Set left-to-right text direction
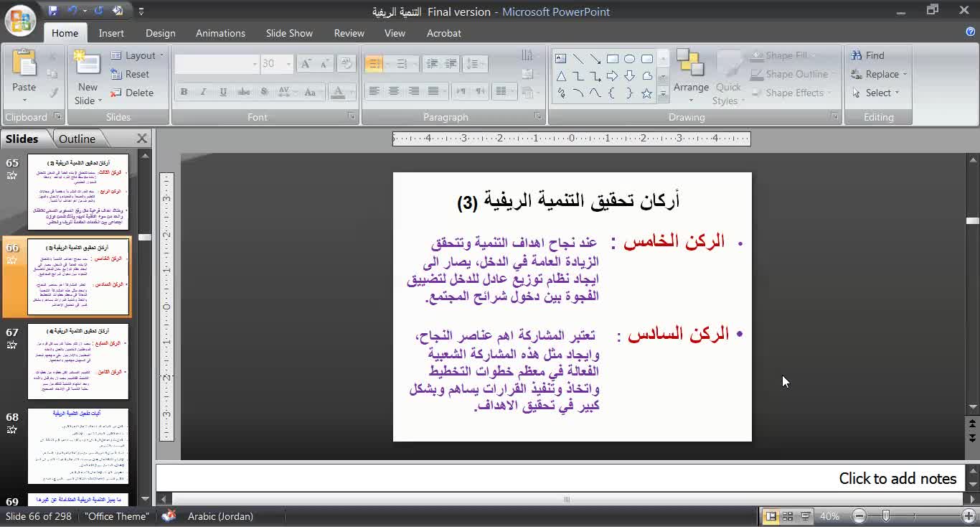 461,91
